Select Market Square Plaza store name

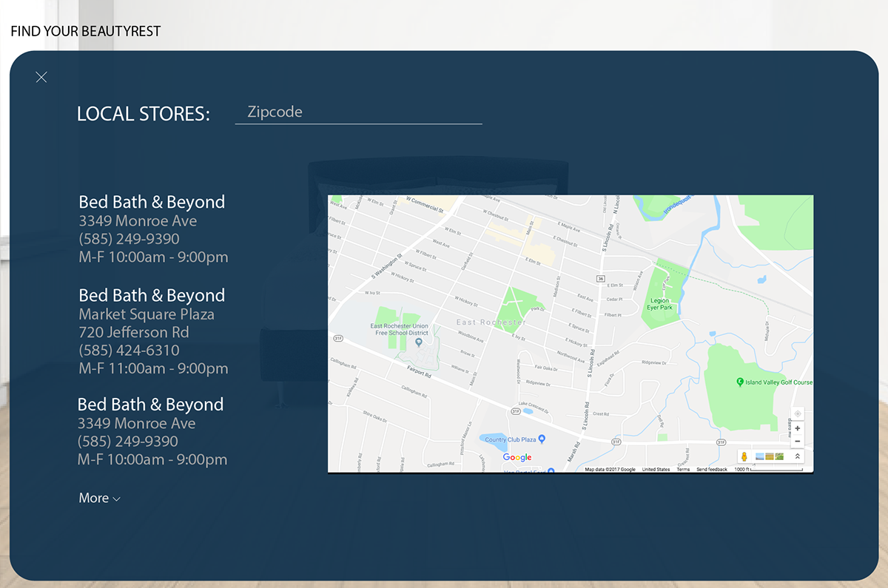click(x=147, y=314)
